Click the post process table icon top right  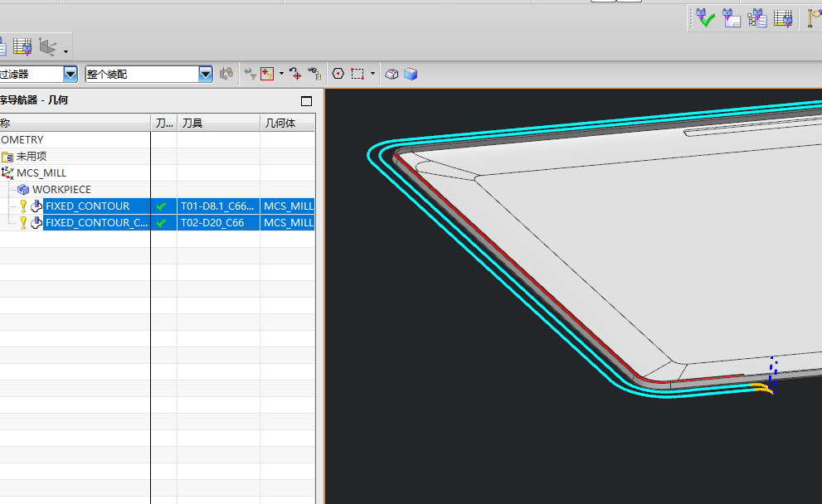point(783,18)
